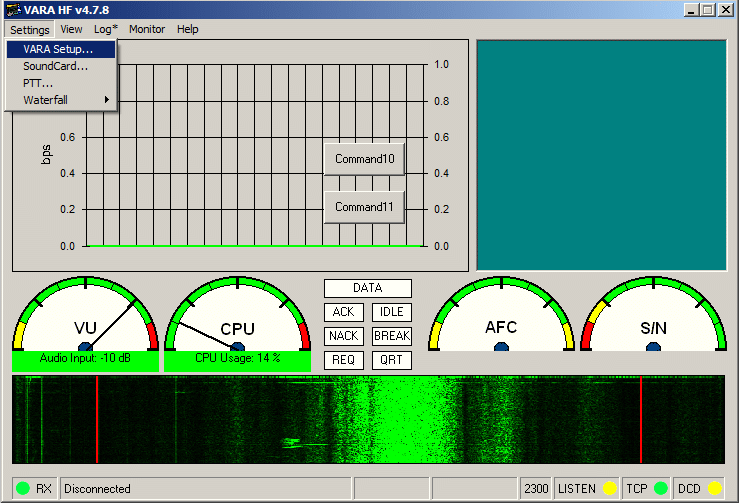Click the green RX indicator light
Image resolution: width=739 pixels, height=503 pixels.
(22, 489)
